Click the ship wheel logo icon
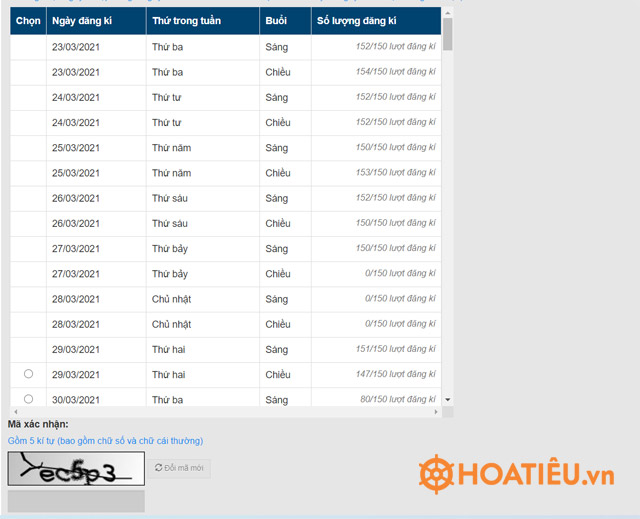This screenshot has width=640, height=519. click(437, 473)
